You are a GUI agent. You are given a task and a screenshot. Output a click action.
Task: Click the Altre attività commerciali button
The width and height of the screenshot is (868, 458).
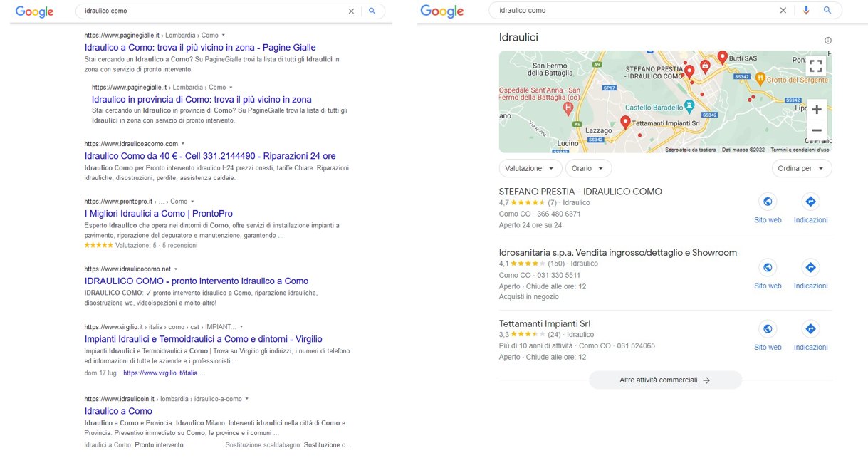tap(664, 380)
